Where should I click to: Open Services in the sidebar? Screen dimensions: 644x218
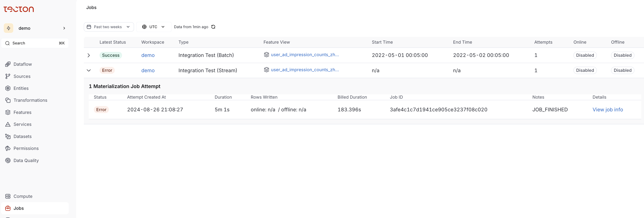click(22, 124)
